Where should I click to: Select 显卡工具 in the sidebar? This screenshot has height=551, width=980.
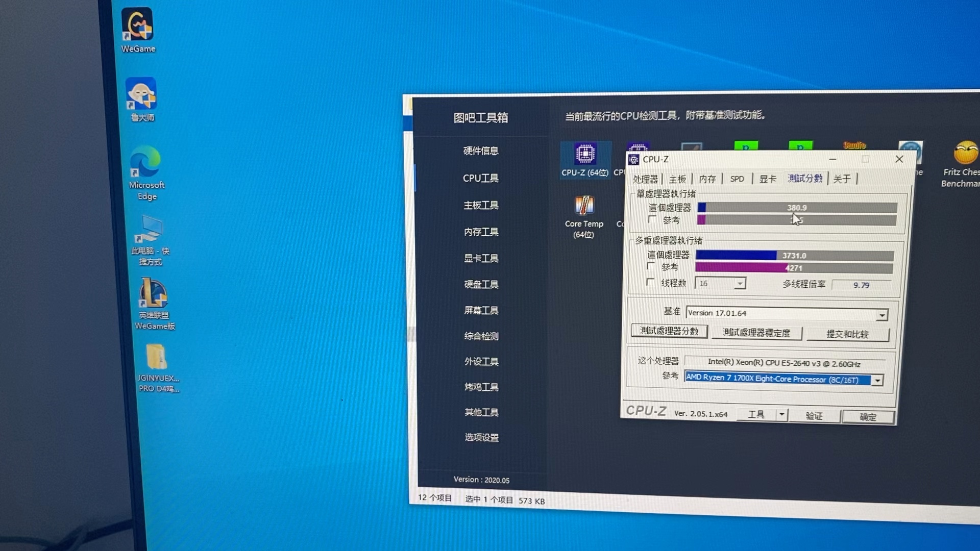point(481,258)
